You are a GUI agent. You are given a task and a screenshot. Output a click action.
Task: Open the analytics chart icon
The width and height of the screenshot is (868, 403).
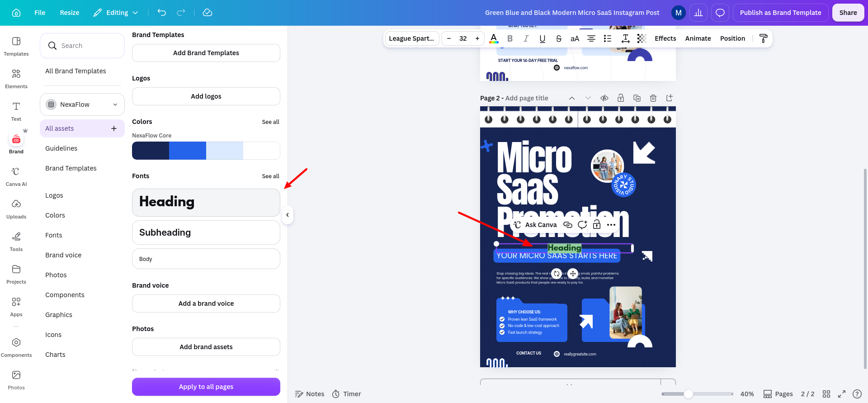click(x=698, y=13)
